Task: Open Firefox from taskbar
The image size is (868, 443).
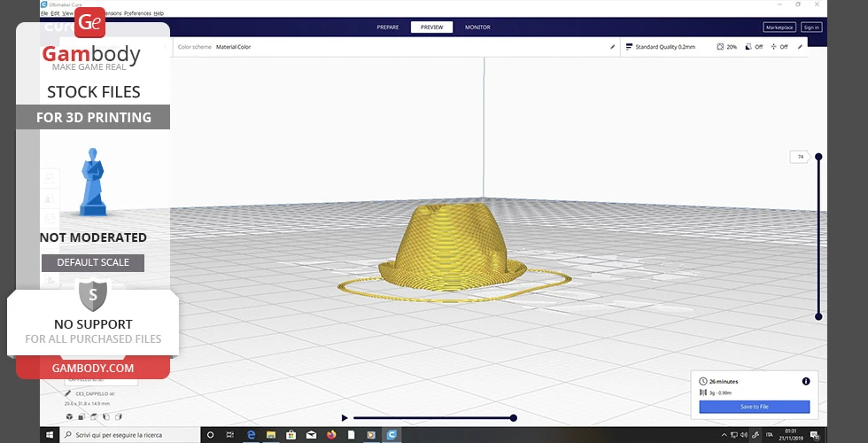Action: point(331,435)
